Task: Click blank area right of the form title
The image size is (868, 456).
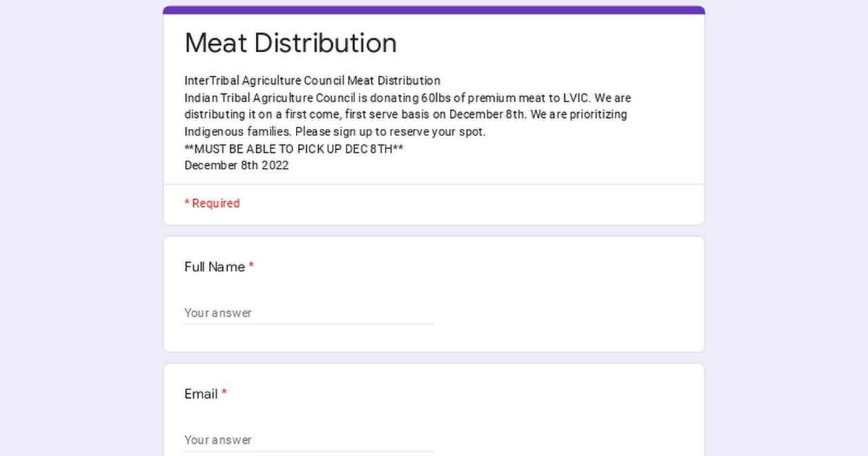Action: coord(564,43)
